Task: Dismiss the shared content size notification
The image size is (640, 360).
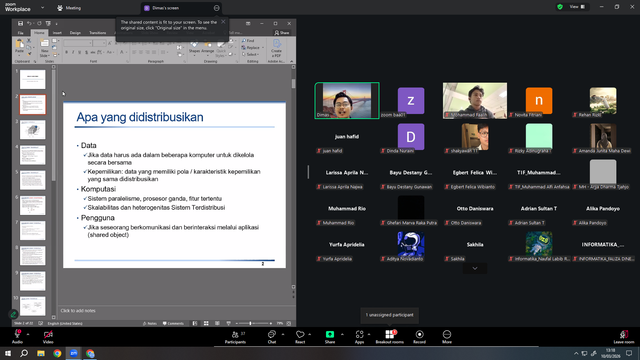Action: pyautogui.click(x=223, y=22)
